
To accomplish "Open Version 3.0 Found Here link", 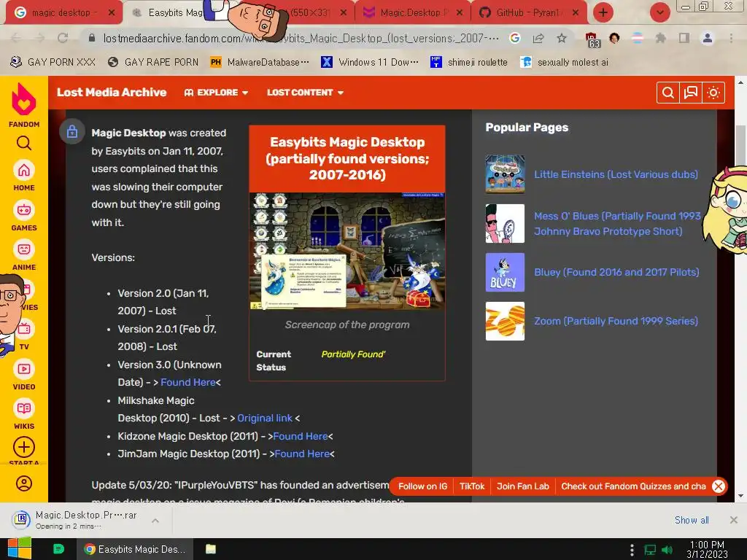I will [188, 382].
